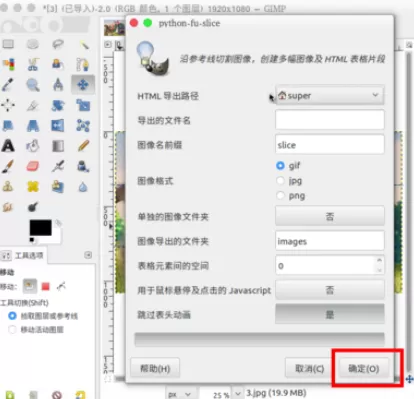Choose jpg image format
Image resolution: width=414 pixels, height=399 pixels.
click(x=280, y=181)
